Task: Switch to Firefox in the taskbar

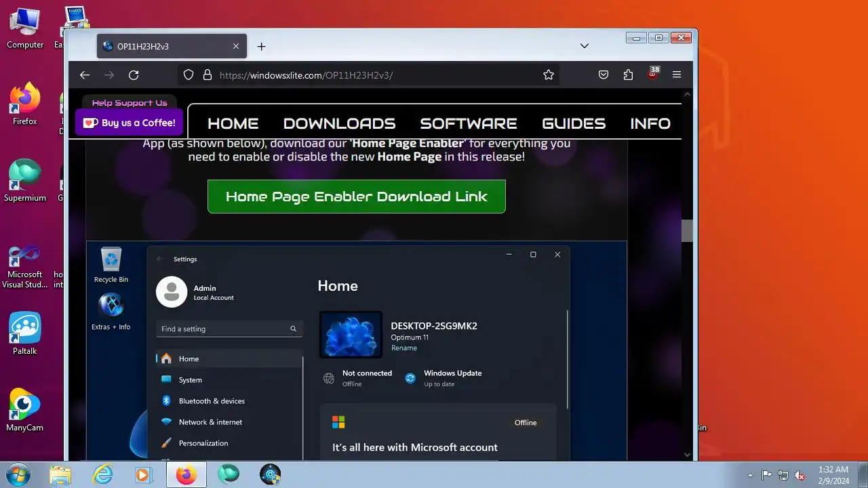Action: pos(186,474)
